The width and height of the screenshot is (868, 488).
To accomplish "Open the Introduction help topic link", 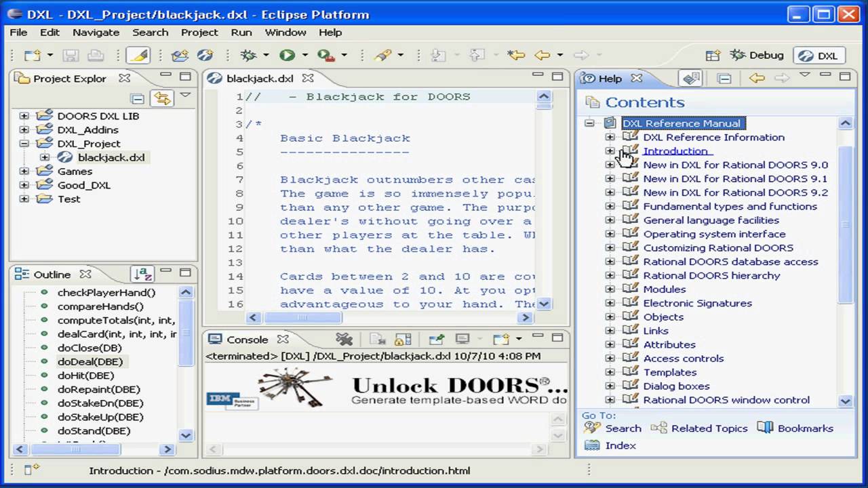I will pyautogui.click(x=675, y=151).
